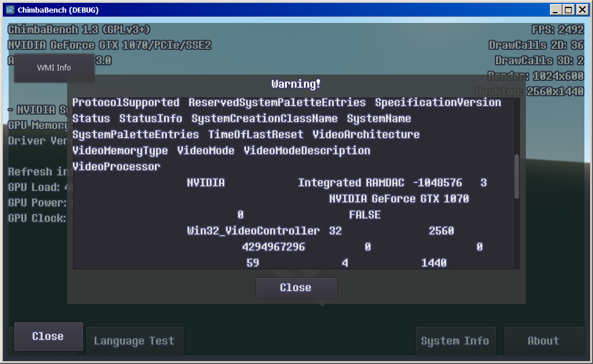This screenshot has width=593, height=364.
Task: Click the 'TimeOfLastReset' text
Action: (x=256, y=135)
